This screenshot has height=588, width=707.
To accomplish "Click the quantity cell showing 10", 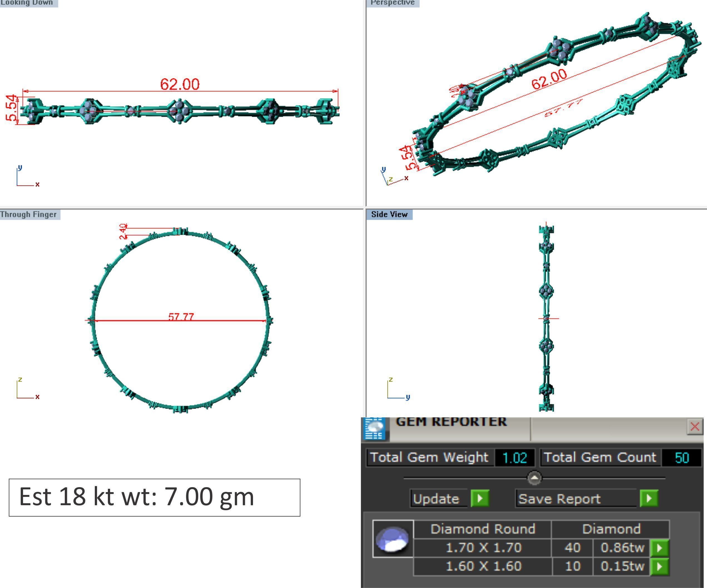I will 572,566.
